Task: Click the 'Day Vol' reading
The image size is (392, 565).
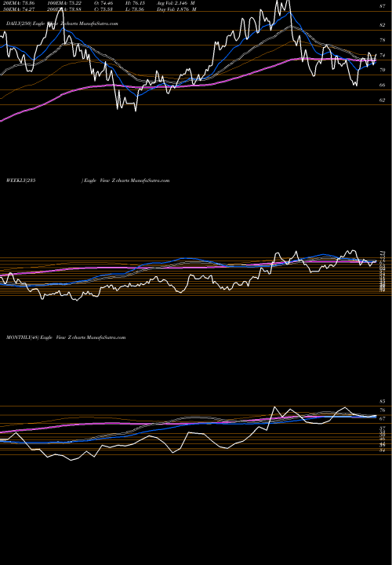Action: (x=176, y=9)
